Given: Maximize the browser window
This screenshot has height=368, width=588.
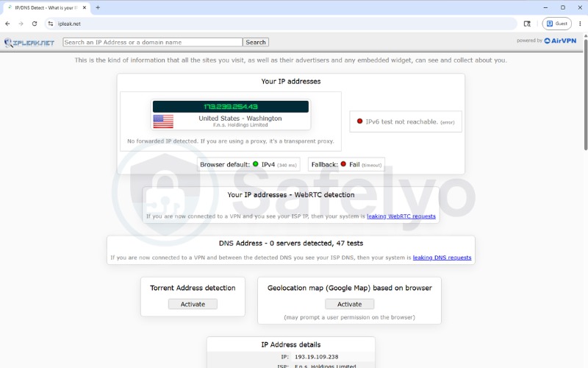Looking at the screenshot, I should 563,7.
